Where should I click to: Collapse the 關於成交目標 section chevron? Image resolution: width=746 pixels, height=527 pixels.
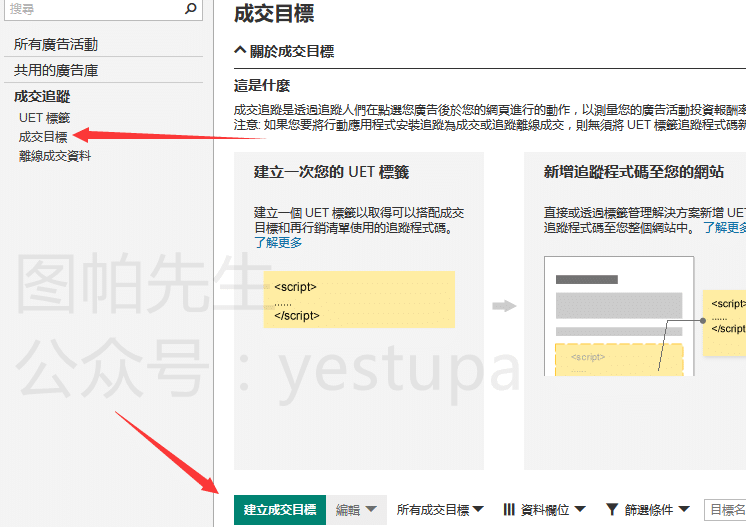240,50
